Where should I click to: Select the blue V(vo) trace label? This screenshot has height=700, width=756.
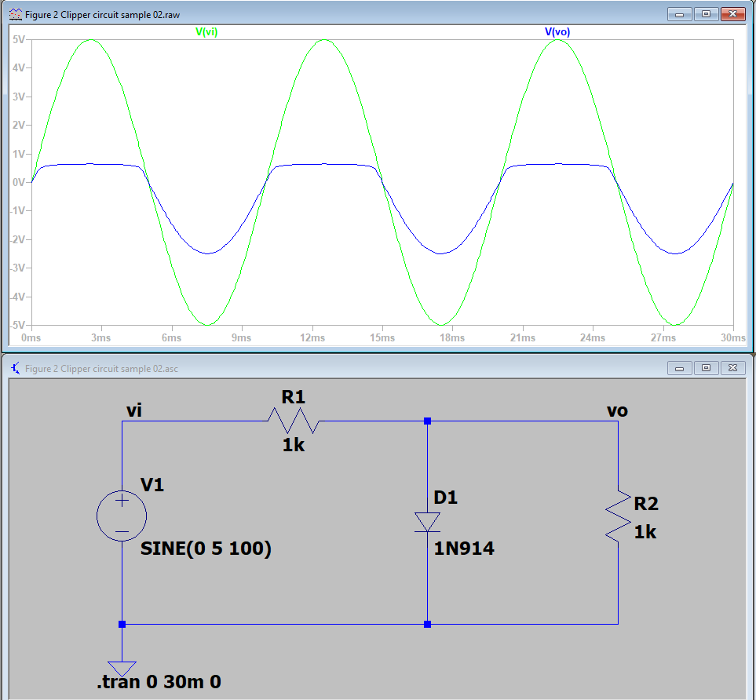(557, 32)
